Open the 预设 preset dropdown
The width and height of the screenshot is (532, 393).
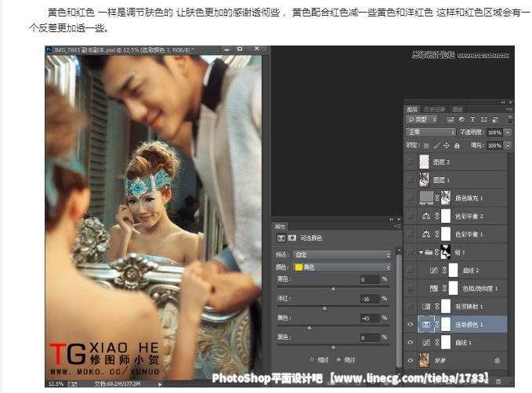tap(342, 254)
